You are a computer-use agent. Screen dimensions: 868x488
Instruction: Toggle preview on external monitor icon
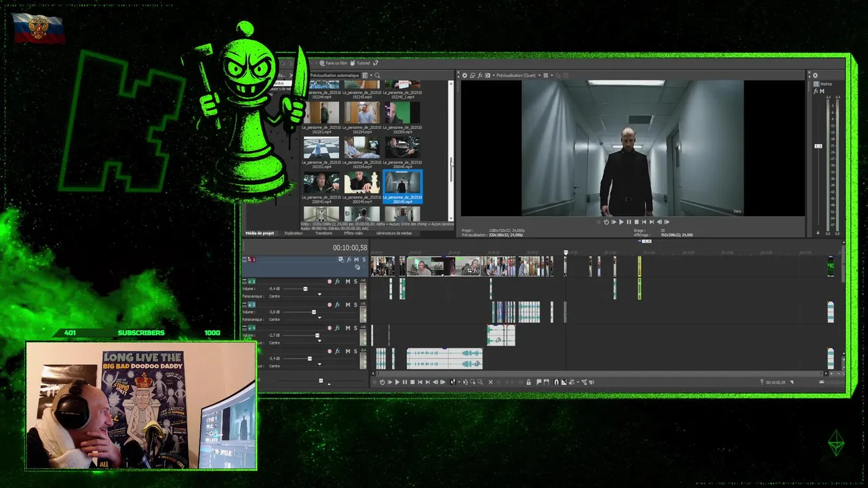(472, 75)
